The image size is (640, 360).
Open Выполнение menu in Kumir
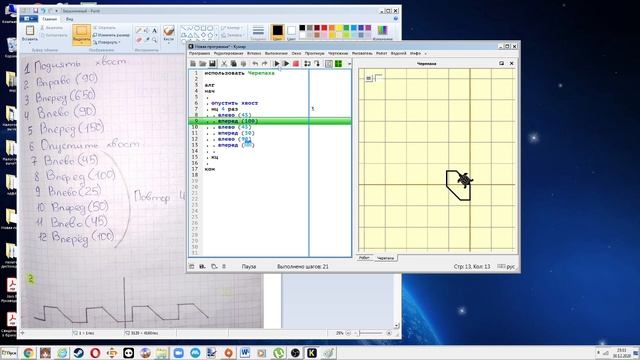[276, 53]
